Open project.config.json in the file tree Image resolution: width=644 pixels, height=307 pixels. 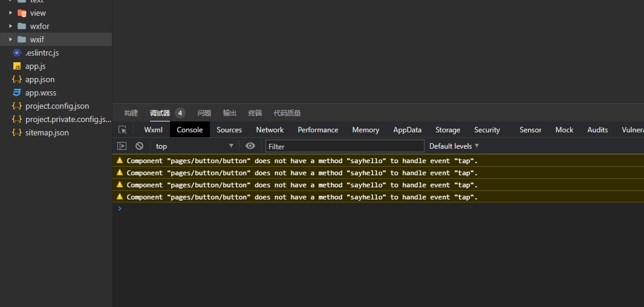(57, 106)
